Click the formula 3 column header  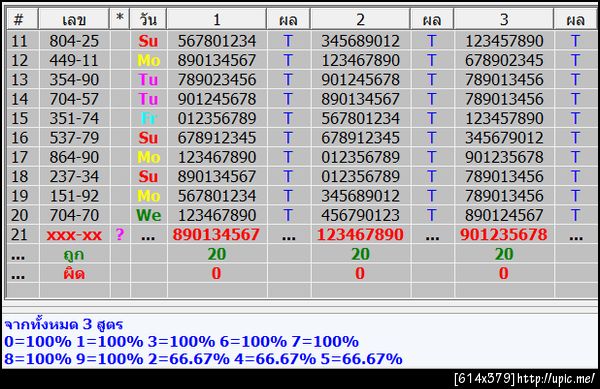click(504, 19)
